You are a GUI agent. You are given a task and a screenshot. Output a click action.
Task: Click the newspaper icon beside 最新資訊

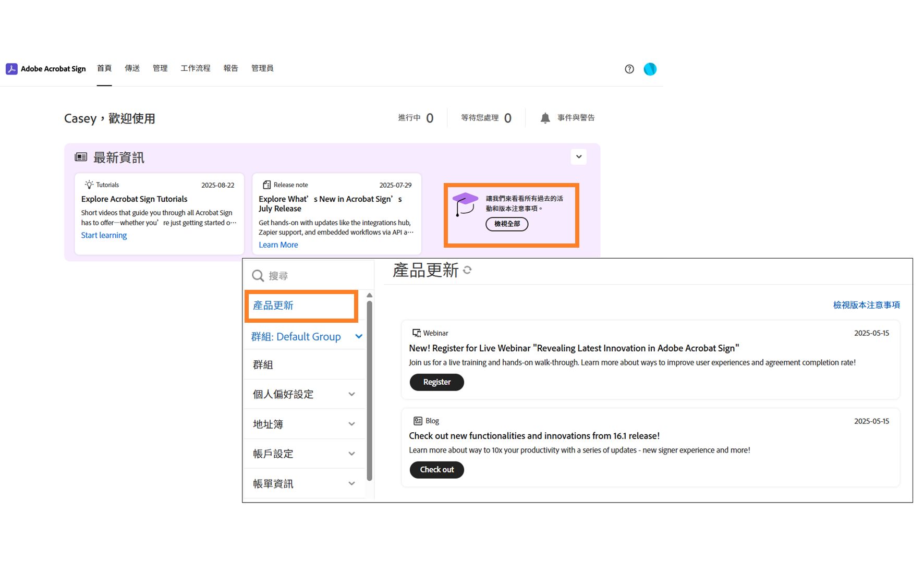click(x=81, y=157)
